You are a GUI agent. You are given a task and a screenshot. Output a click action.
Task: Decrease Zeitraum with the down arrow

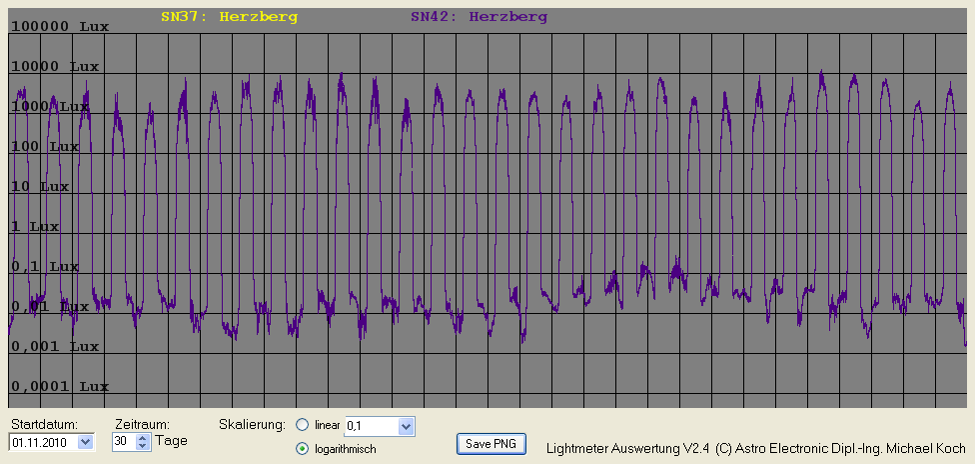(142, 446)
